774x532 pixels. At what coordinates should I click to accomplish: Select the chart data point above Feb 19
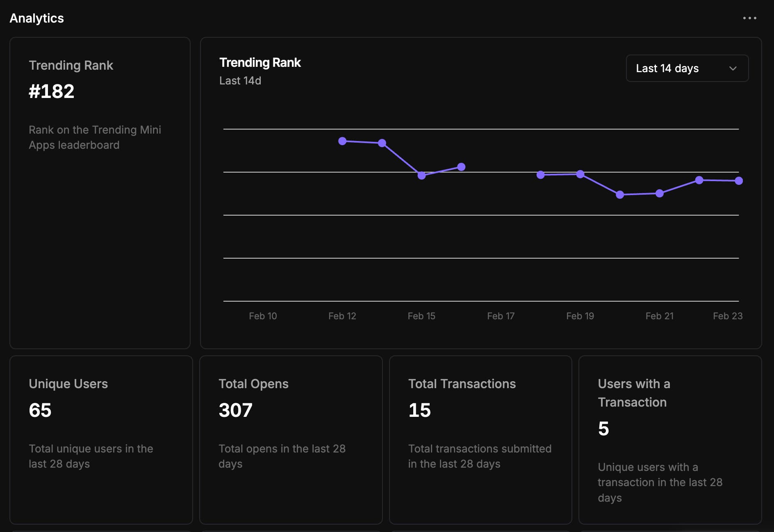point(580,174)
